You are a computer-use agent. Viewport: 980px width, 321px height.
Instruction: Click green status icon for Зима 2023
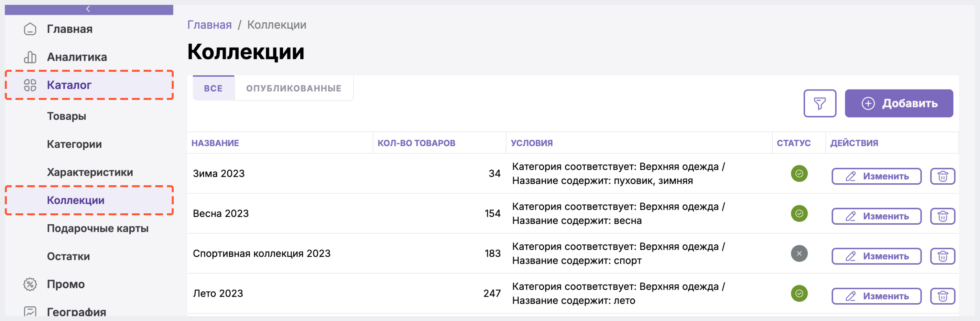[x=799, y=174]
